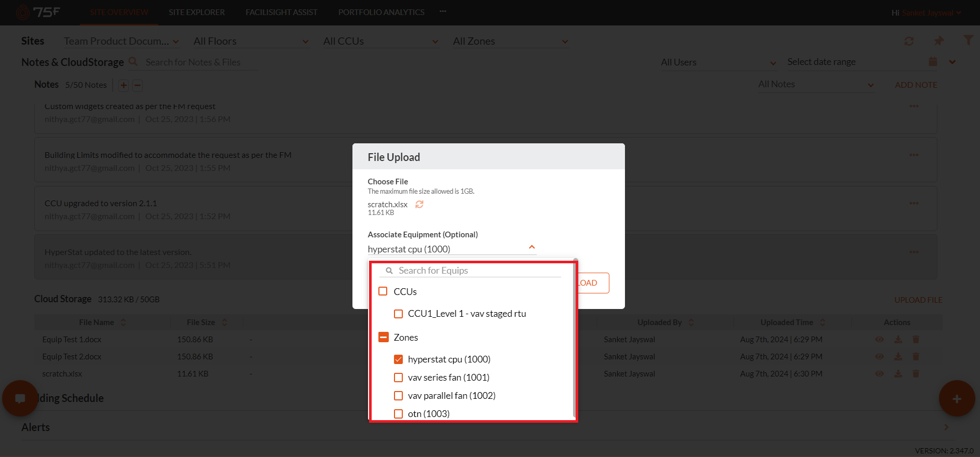Open the more options ellipsis in top navigation
The width and height of the screenshot is (980, 457).
443,11
